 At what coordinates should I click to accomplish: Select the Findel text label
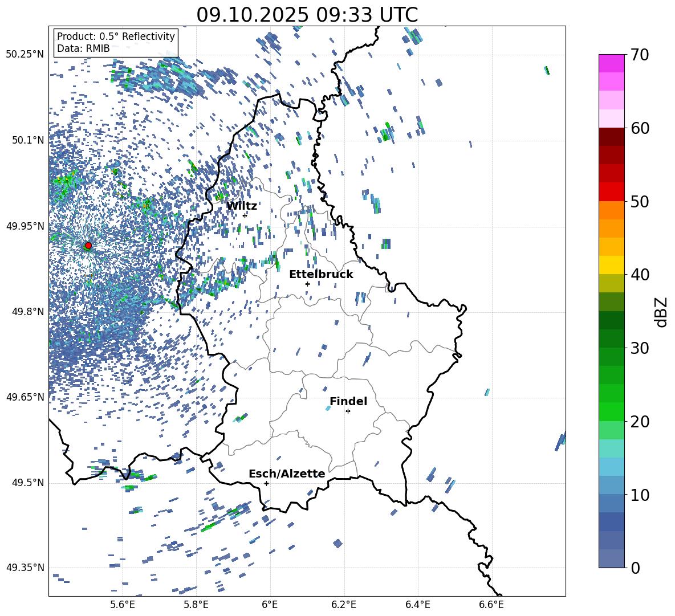(348, 402)
